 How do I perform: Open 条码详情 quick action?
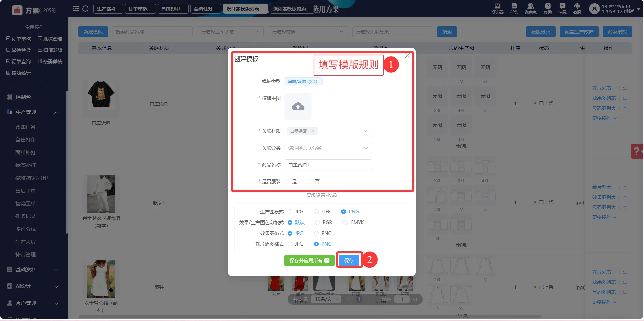point(50,62)
